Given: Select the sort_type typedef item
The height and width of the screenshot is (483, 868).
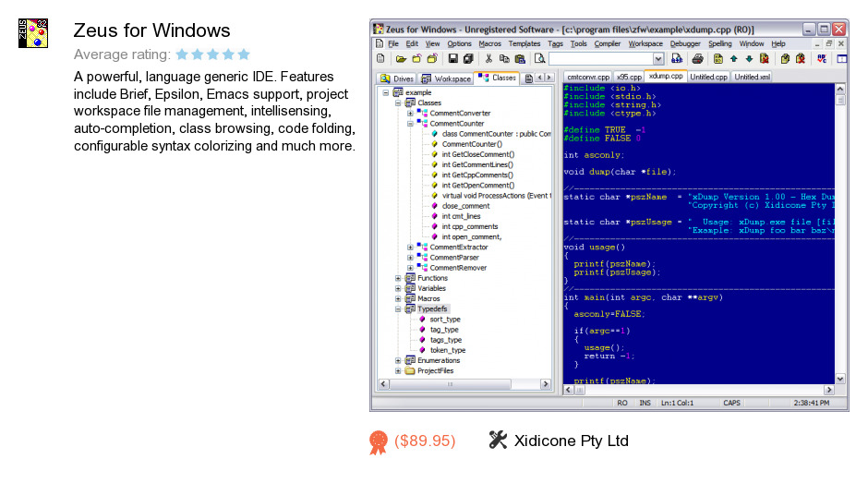Looking at the screenshot, I should pyautogui.click(x=445, y=320).
